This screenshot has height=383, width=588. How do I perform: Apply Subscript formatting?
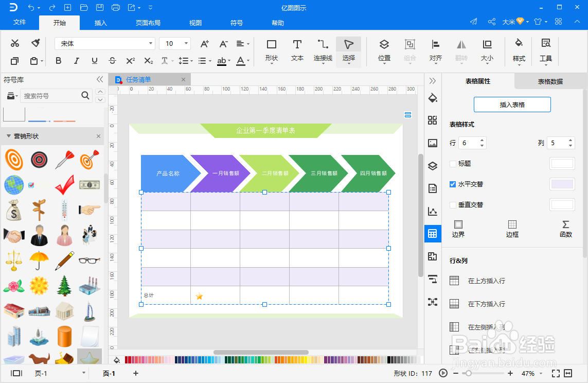pos(149,61)
